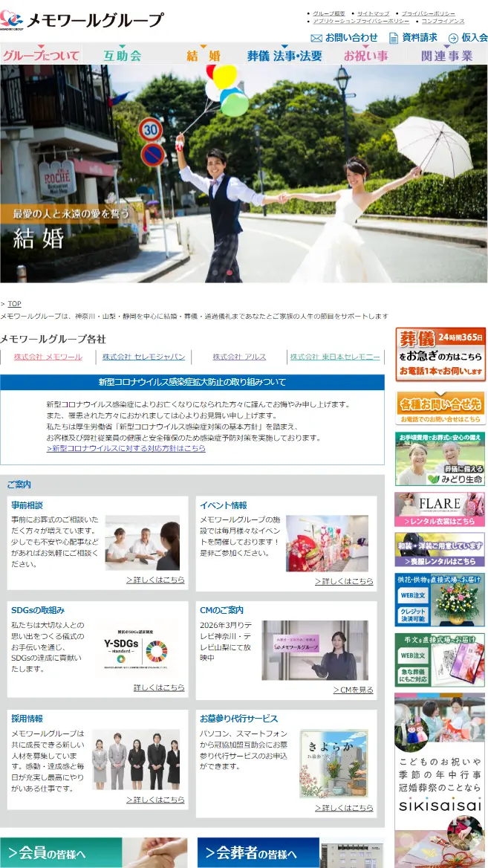This screenshot has width=488, height=868.
Task: Open the 株式会社 アルス link
Action: [240, 357]
